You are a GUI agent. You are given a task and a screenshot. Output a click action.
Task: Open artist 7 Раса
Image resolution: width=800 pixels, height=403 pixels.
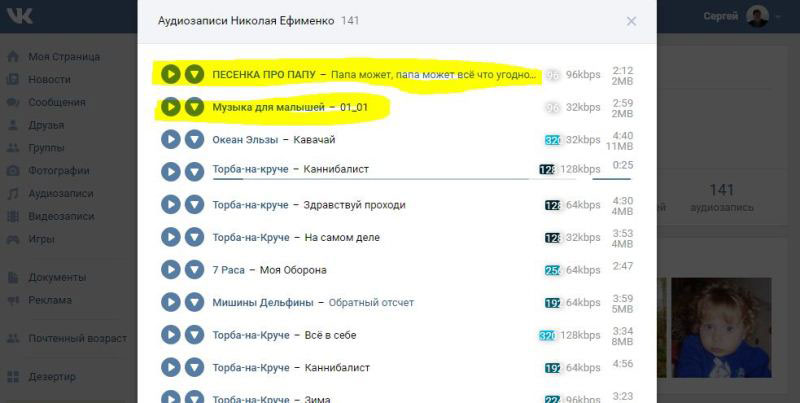[x=229, y=270]
